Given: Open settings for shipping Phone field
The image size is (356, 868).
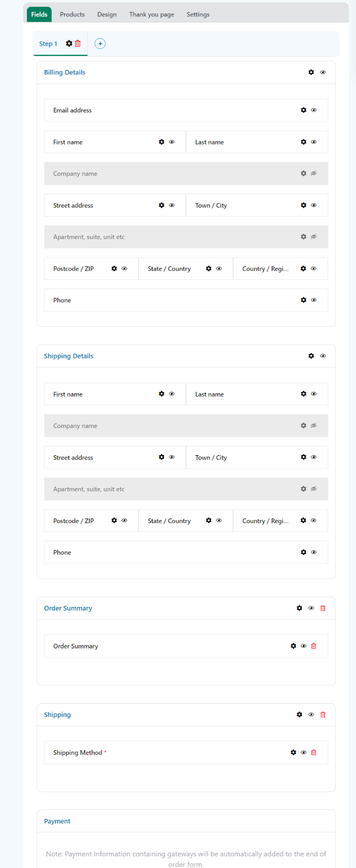Looking at the screenshot, I should 303,552.
